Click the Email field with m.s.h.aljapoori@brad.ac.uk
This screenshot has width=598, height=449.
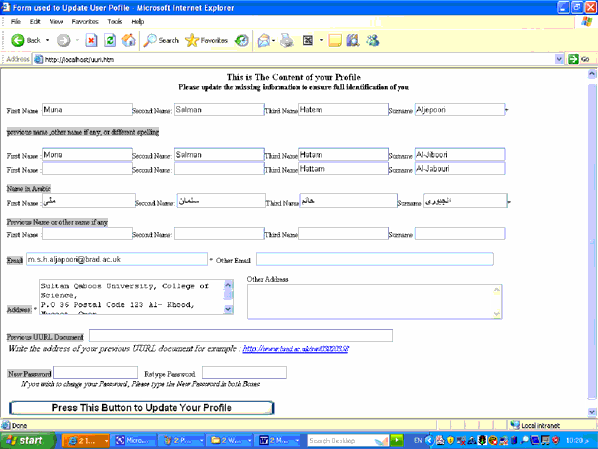click(117, 259)
